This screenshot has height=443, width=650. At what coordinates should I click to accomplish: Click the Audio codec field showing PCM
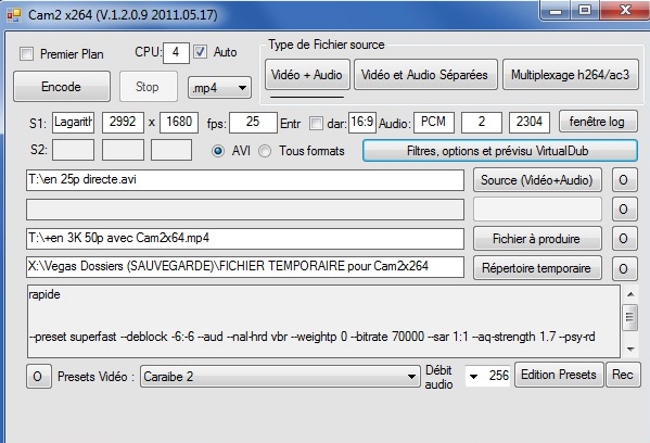coord(434,123)
